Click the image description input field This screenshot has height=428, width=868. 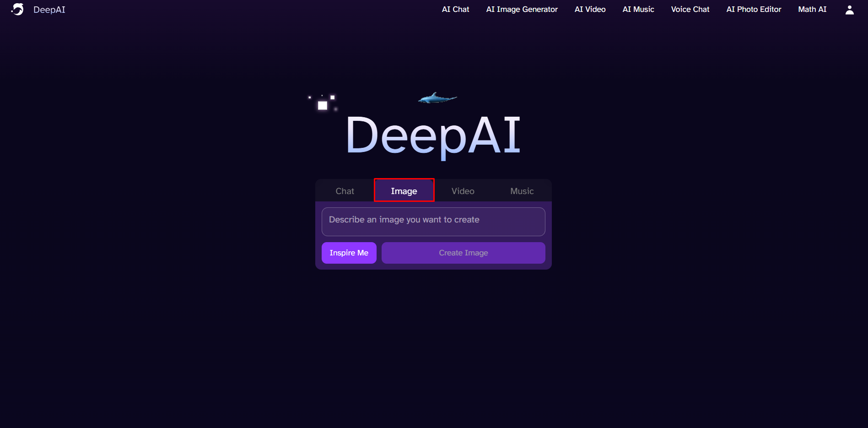(433, 221)
